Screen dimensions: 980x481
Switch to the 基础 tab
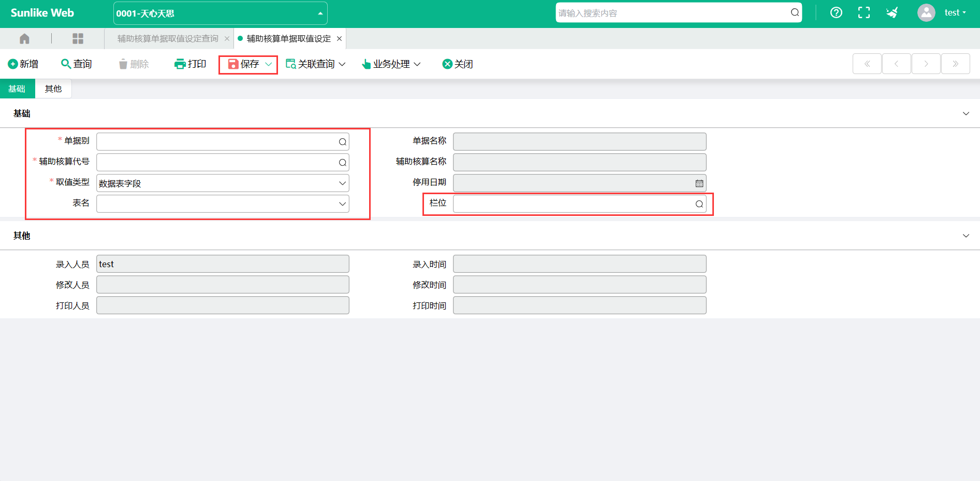pos(17,89)
